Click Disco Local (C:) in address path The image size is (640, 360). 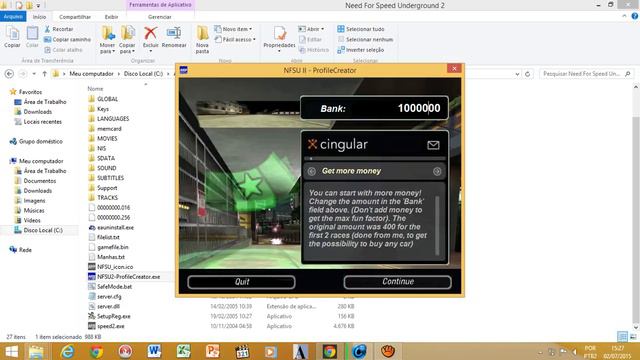[143, 74]
